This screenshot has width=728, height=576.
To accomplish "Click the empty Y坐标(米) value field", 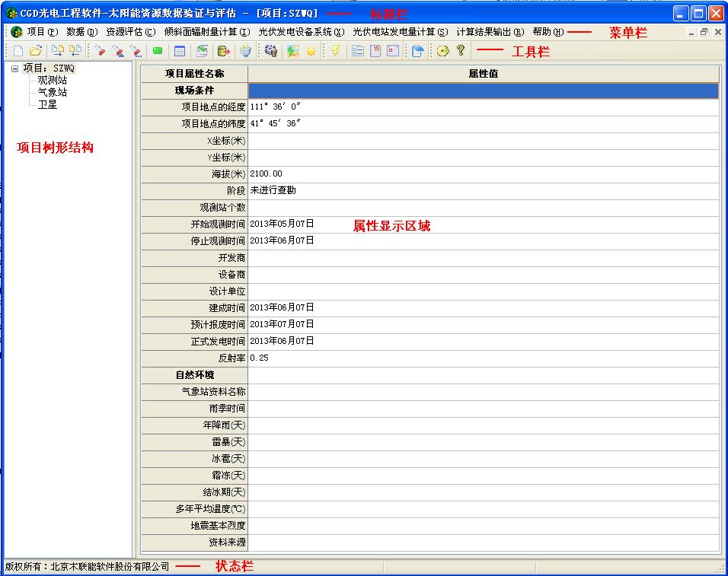I will [x=484, y=158].
